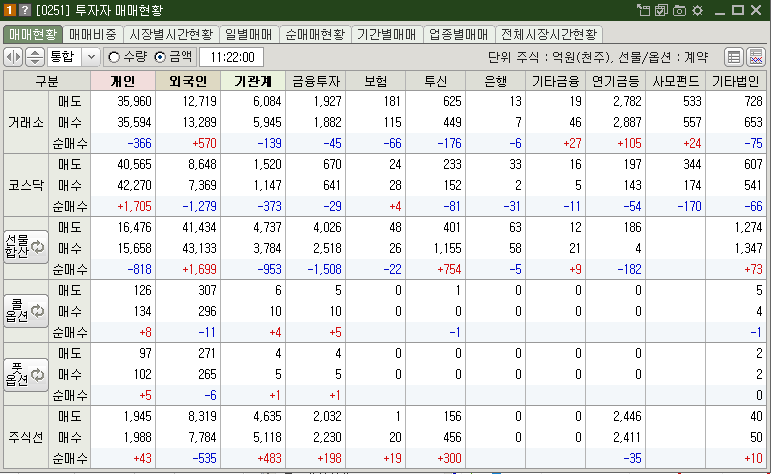Click the 기관계 column header
The width and height of the screenshot is (771, 474).
253,81
